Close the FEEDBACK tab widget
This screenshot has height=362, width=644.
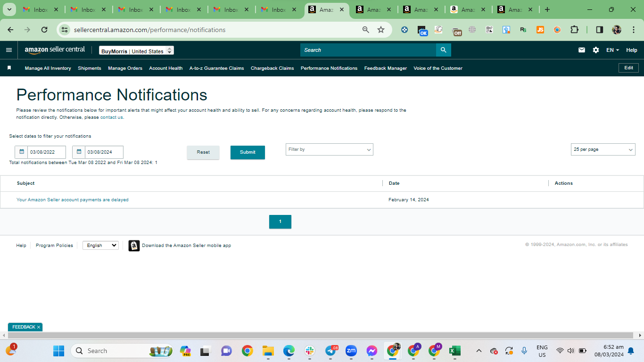[39, 327]
